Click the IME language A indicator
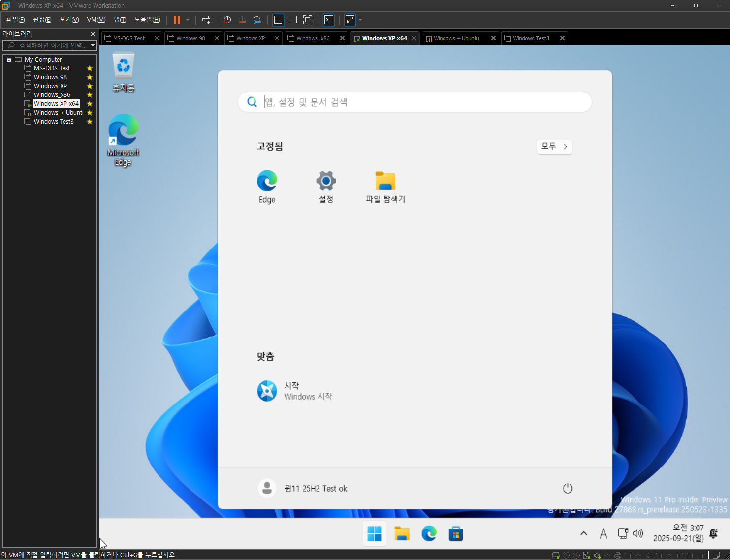Viewport: 730px width, 560px height. [x=603, y=533]
